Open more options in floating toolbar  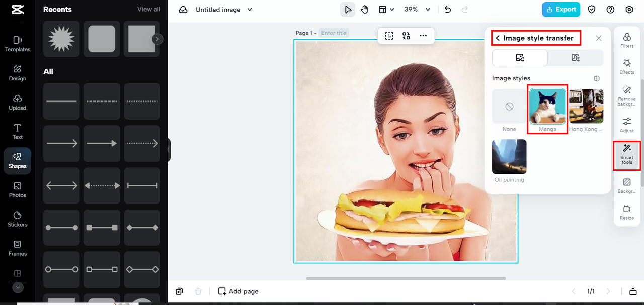click(x=423, y=36)
